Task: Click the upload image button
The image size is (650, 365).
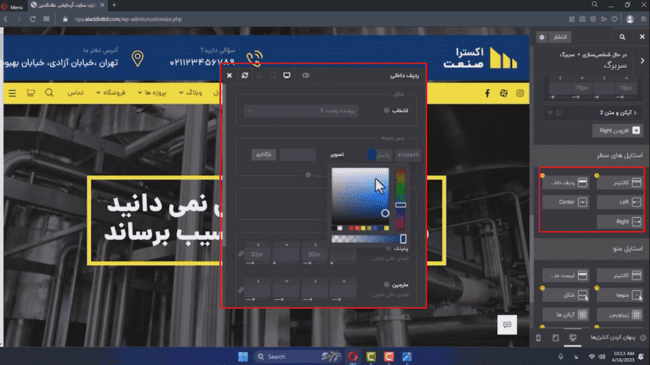Action: click(x=264, y=155)
